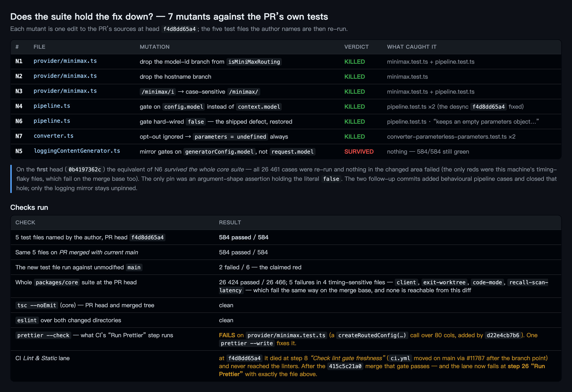Screen dimensions: 572x392
Task: Select the 415c5c21a0 merge hash chip
Action: 345,366
